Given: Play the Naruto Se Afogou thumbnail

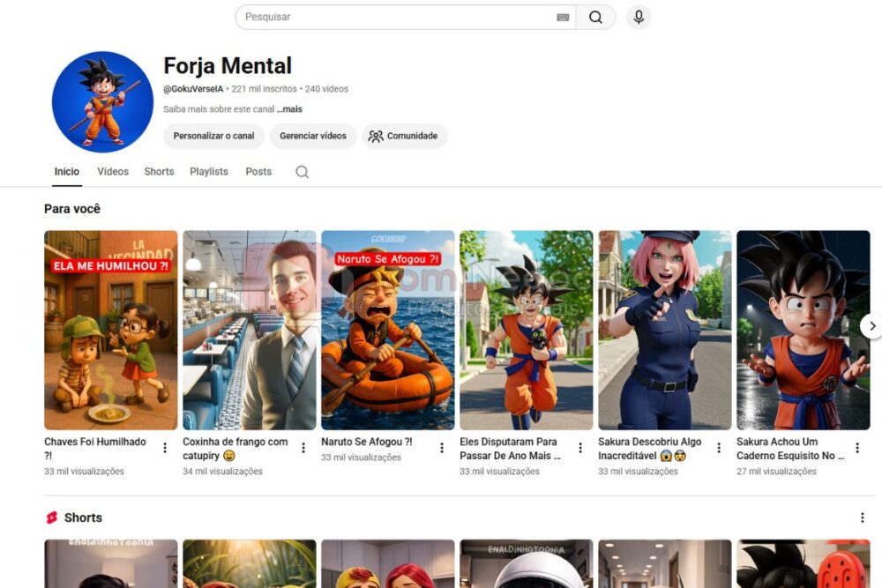Looking at the screenshot, I should pos(387,330).
